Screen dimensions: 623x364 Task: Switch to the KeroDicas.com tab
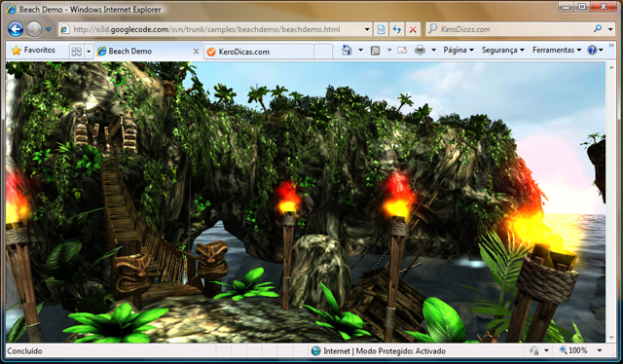[259, 52]
